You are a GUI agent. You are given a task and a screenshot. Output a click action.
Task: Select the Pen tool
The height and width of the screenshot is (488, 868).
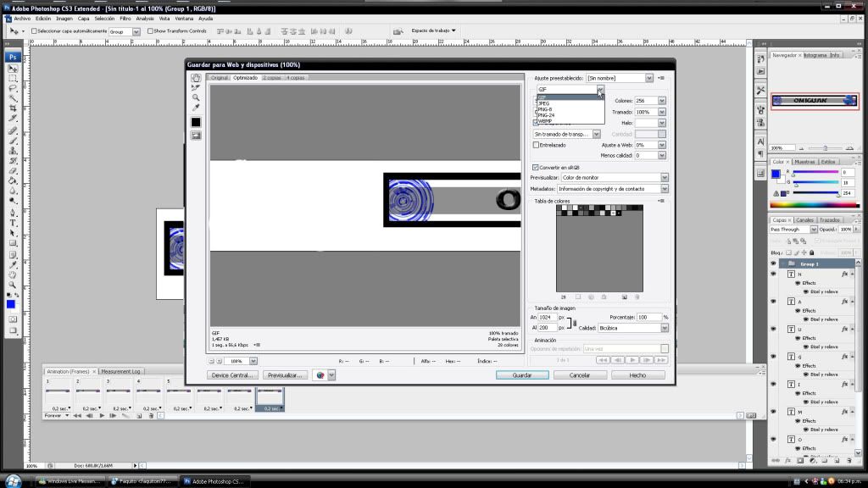[x=13, y=213]
